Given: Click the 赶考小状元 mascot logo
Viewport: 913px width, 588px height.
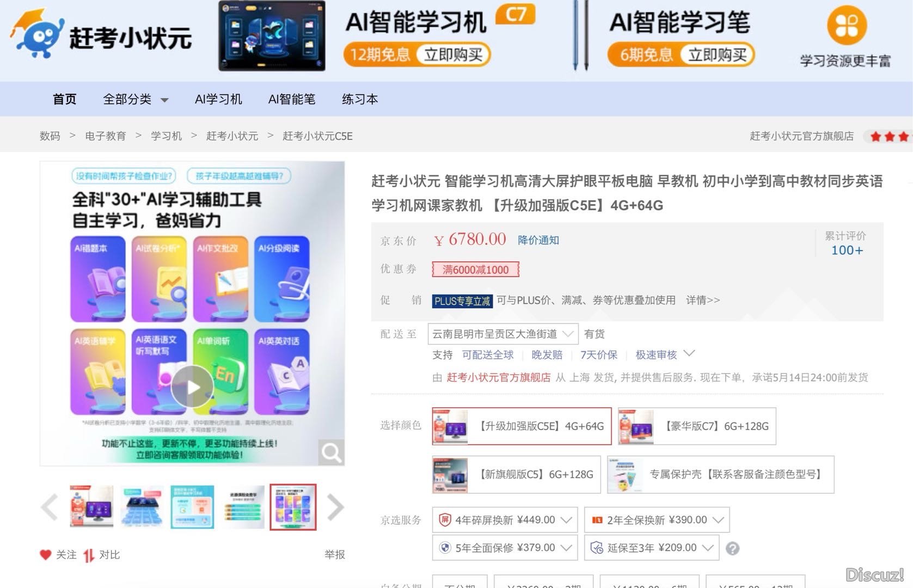Looking at the screenshot, I should click(x=36, y=34).
